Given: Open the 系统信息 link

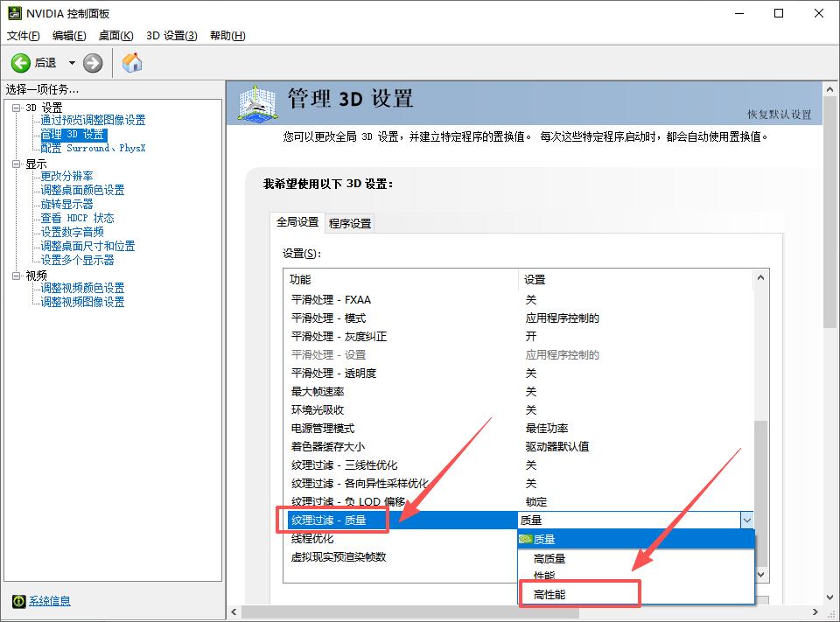Looking at the screenshot, I should (x=49, y=601).
